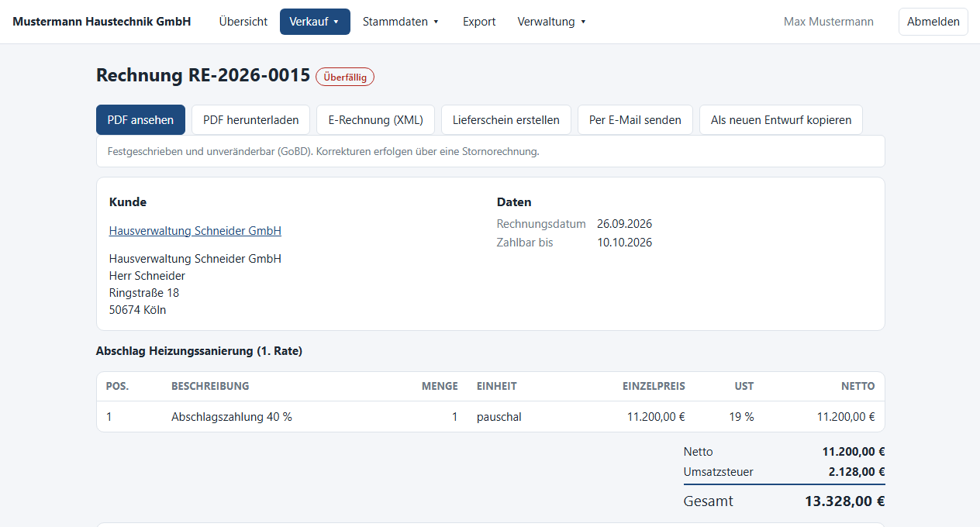Viewport: 980px width, 527px height.
Task: Open the Hausverwaltung Schneider GmbH customer link
Action: coord(195,231)
